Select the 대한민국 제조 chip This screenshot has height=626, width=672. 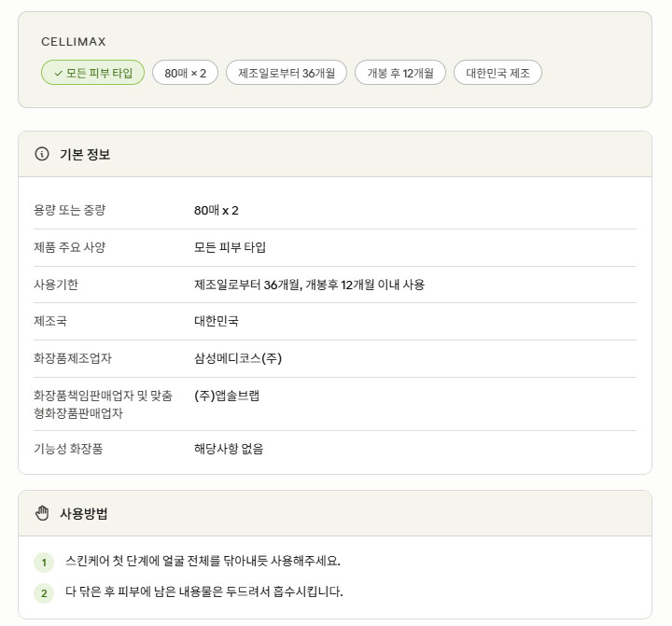pos(497,73)
